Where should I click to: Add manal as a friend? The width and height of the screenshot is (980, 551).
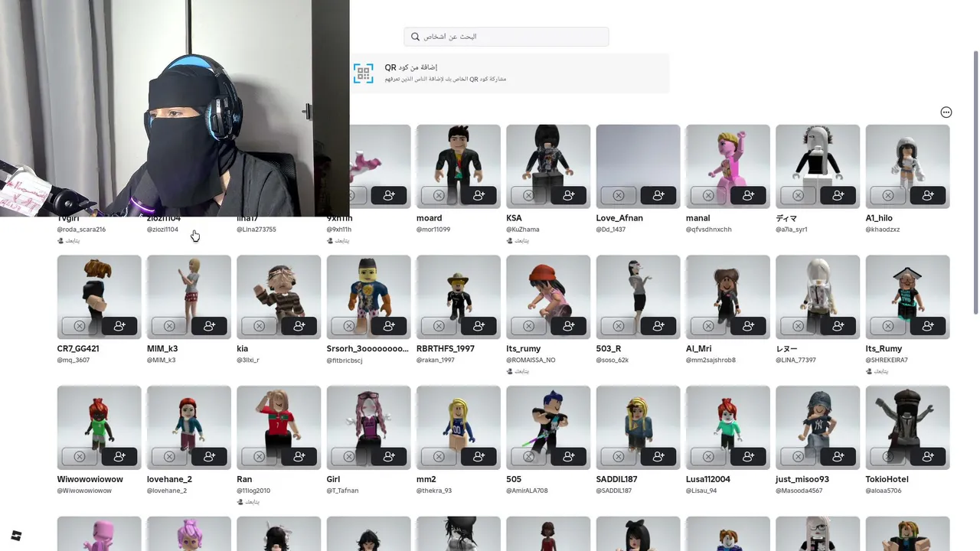point(749,196)
